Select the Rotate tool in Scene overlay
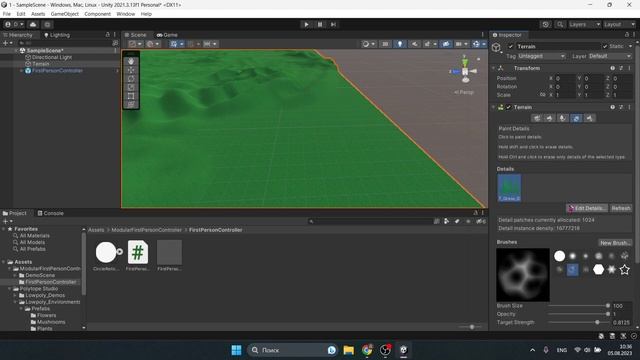 131,78
